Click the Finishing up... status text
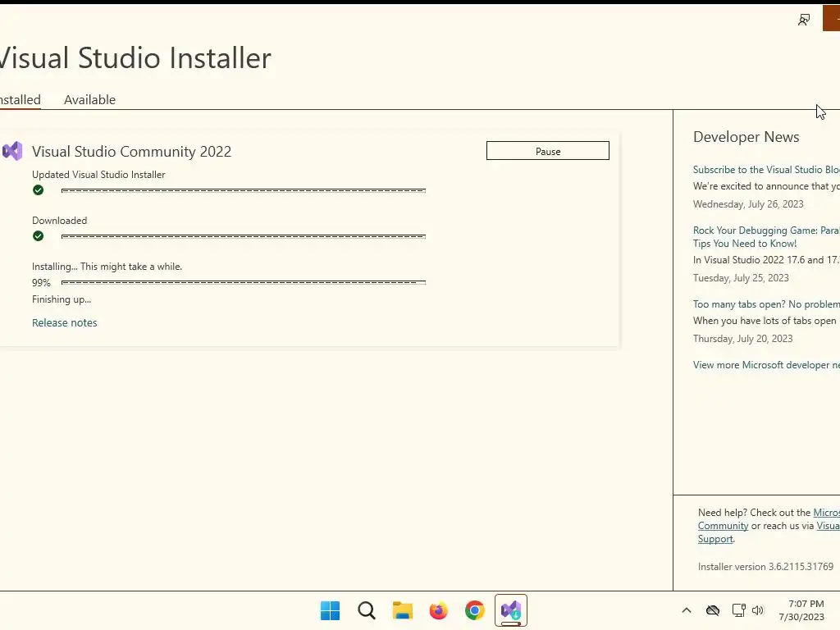The height and width of the screenshot is (630, 840). tap(61, 299)
